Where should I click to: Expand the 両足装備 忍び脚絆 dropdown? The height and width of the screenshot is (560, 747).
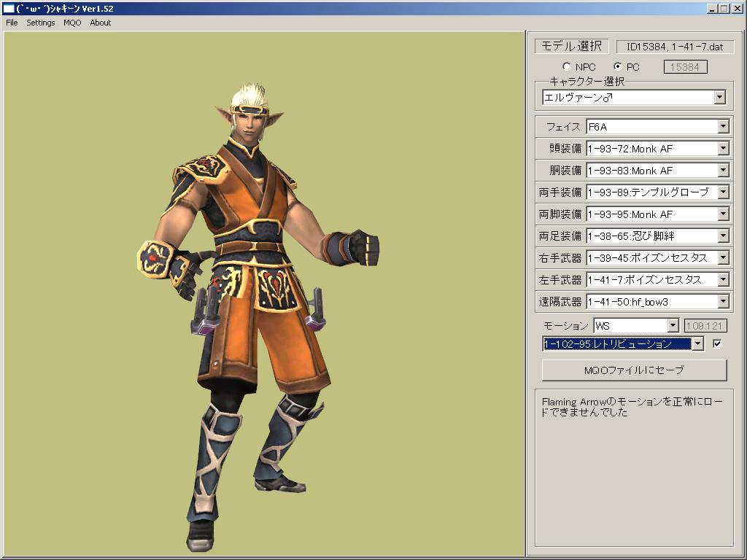click(657, 236)
